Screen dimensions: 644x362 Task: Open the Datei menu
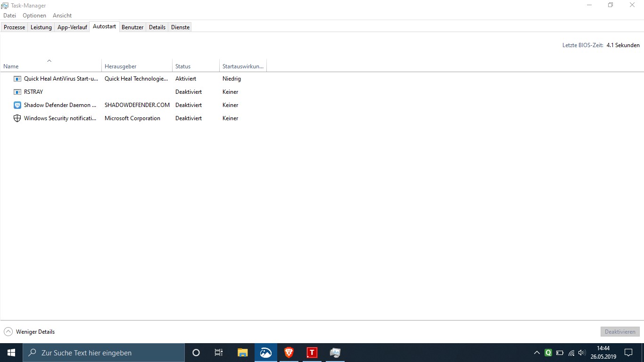9,16
